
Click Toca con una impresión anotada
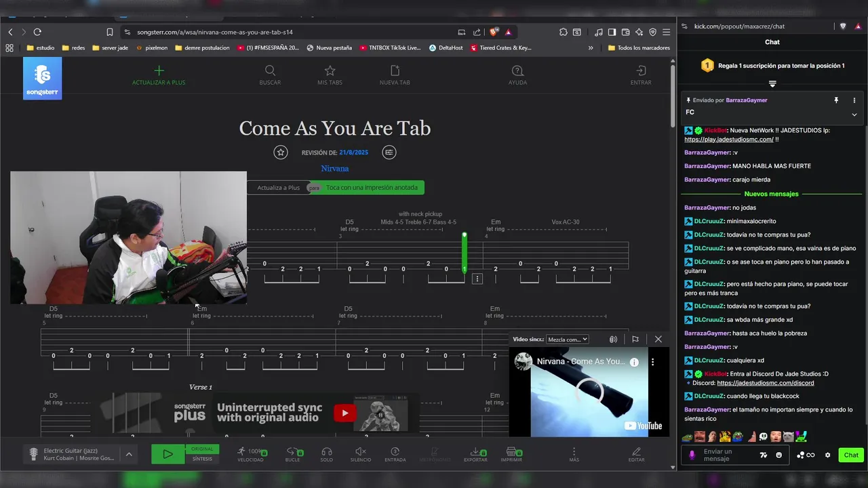372,187
